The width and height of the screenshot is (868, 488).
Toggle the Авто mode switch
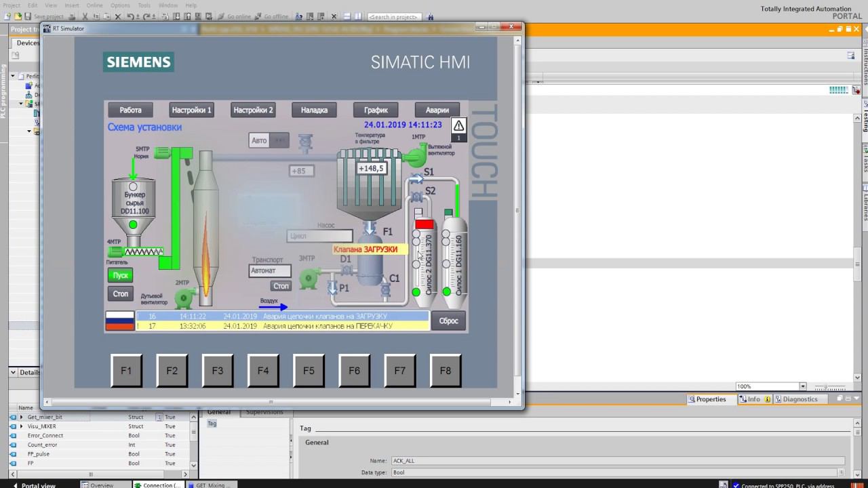point(269,140)
